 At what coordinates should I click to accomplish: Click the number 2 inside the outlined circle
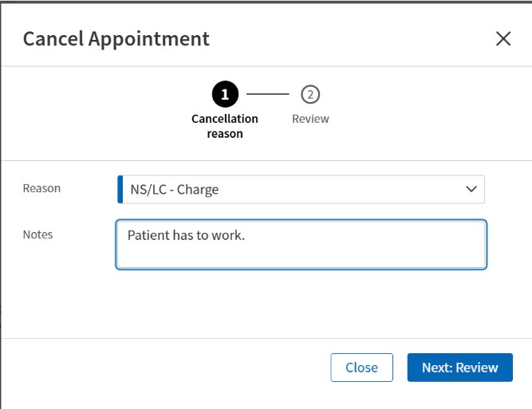click(310, 95)
